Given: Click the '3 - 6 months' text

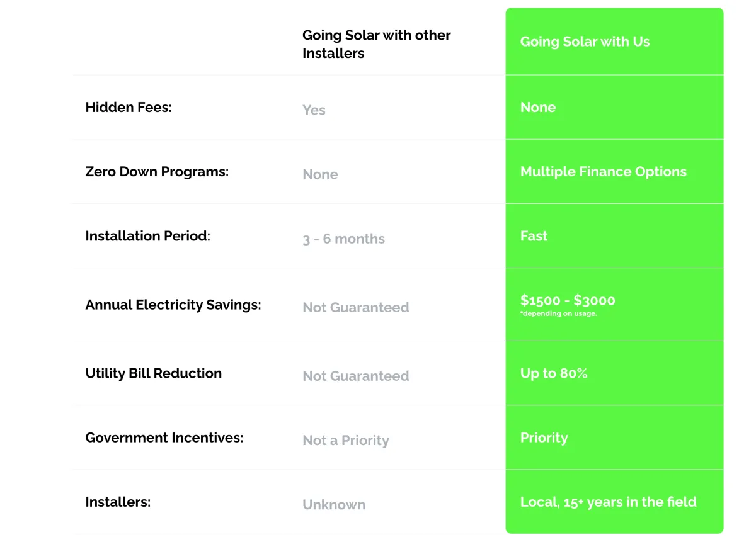Looking at the screenshot, I should point(343,239).
